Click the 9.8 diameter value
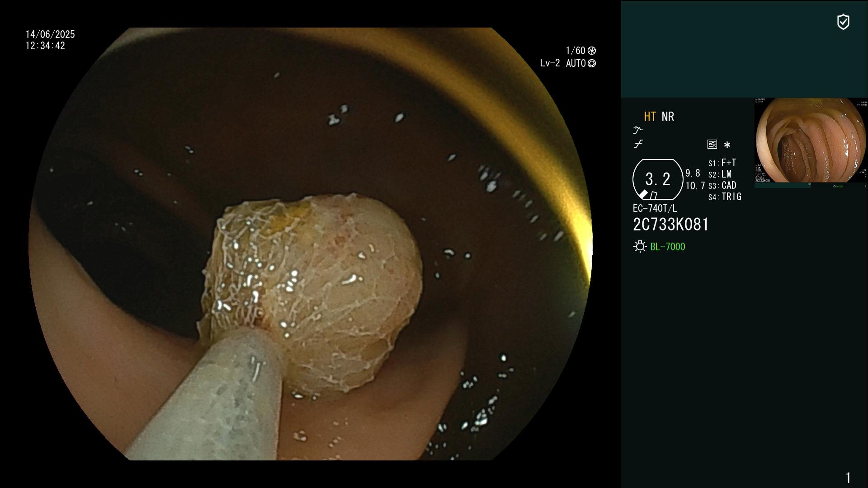The height and width of the screenshot is (488, 868). coord(693,174)
